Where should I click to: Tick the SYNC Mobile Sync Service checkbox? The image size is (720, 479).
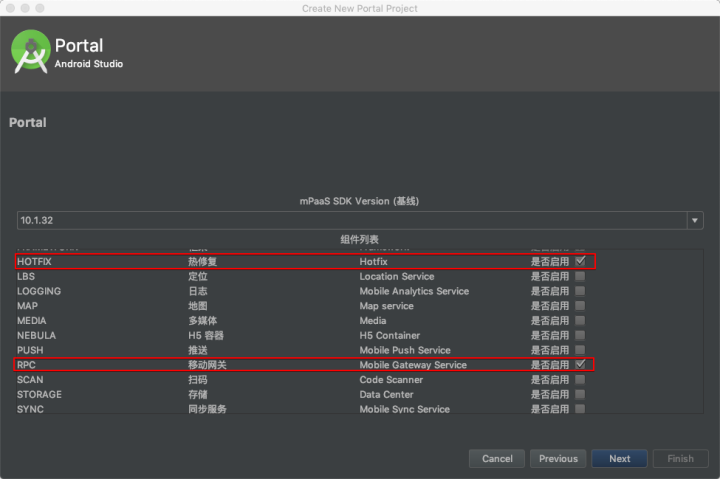click(580, 409)
